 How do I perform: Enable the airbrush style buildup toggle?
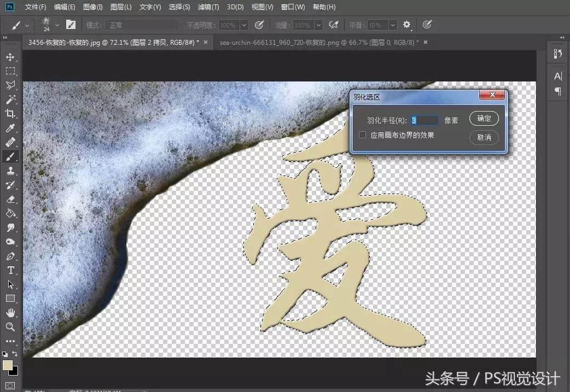pos(334,25)
